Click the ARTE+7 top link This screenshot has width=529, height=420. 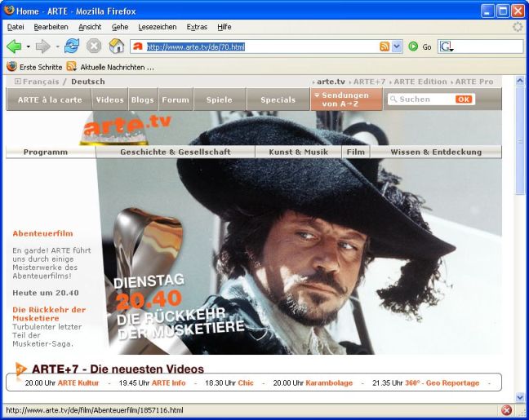click(x=369, y=82)
